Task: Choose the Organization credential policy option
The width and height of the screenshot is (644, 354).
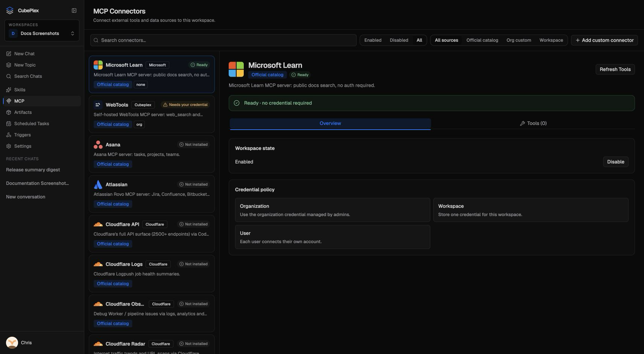Action: click(x=333, y=210)
